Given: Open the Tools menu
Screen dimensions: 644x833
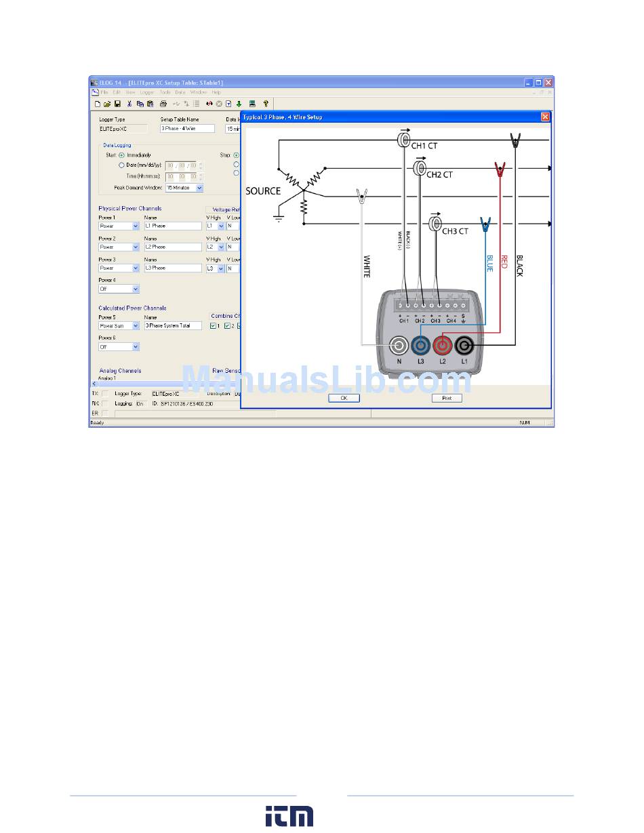Looking at the screenshot, I should tap(165, 92).
